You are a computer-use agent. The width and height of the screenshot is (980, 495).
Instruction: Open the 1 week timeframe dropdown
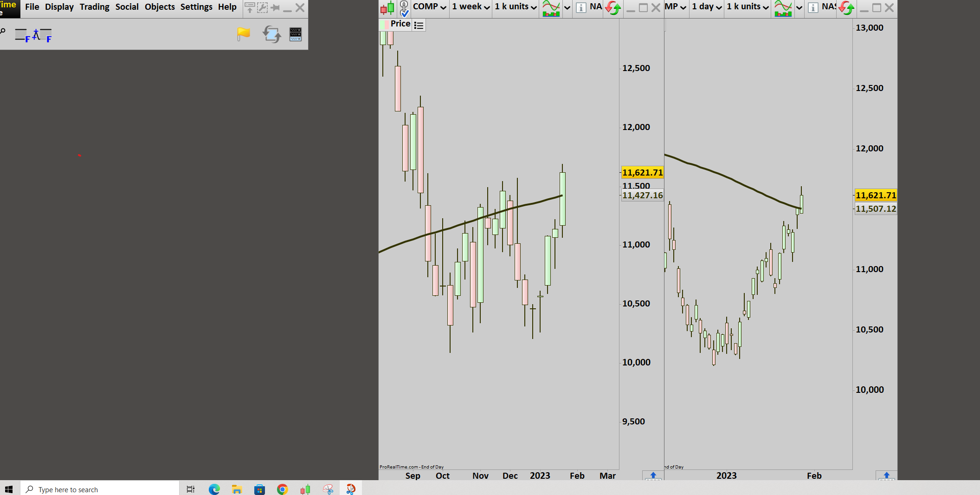point(471,7)
